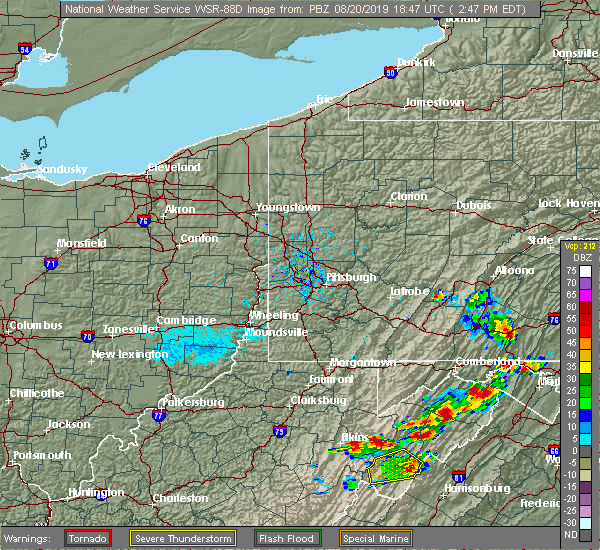Click the 35 dBZ yellow color swatch
The width and height of the screenshot is (600, 550).
[585, 367]
